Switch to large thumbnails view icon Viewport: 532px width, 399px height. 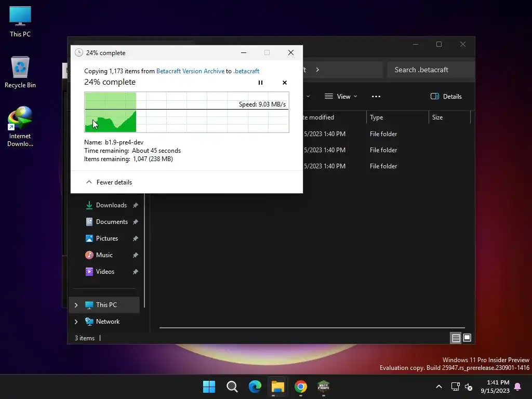click(467, 338)
